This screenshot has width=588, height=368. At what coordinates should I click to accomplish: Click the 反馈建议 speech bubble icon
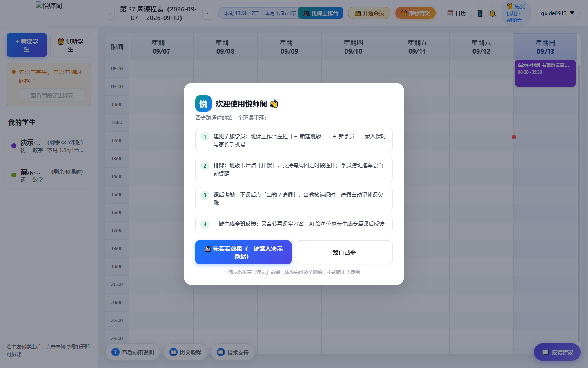[545, 352]
